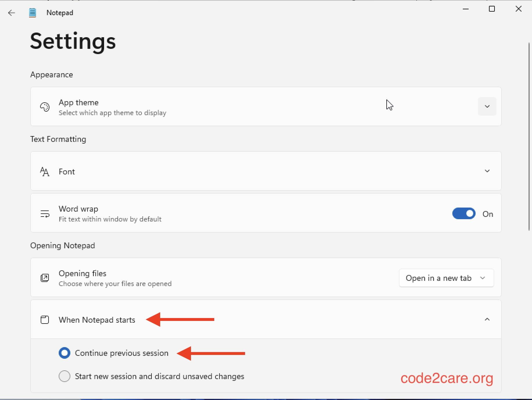The height and width of the screenshot is (400, 532).
Task: Choose Start new session and discard unsaved changes
Action: click(x=64, y=376)
